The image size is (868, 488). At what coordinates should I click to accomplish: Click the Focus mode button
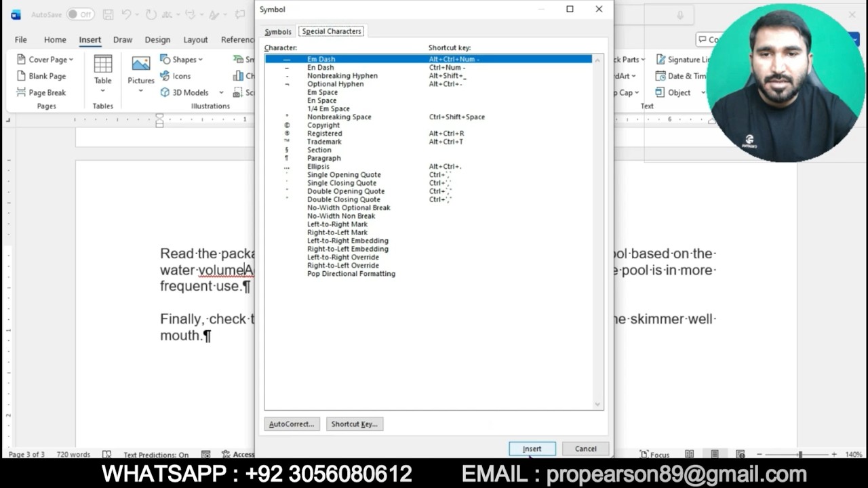[x=655, y=455]
